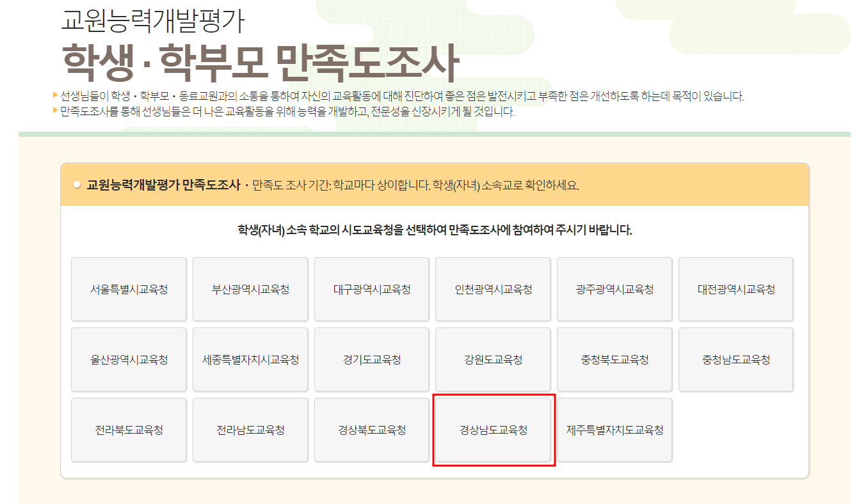Open the highlighted 경상남도교육청 button
This screenshot has height=504, width=859.
pyautogui.click(x=493, y=430)
